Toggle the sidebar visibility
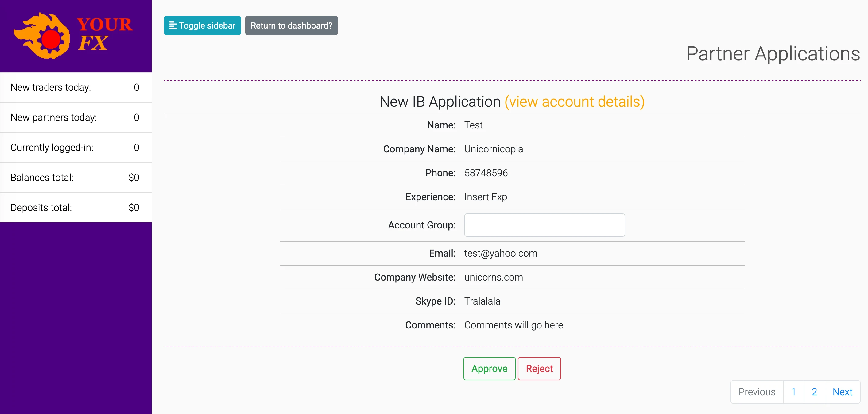This screenshot has width=868, height=414. click(202, 25)
